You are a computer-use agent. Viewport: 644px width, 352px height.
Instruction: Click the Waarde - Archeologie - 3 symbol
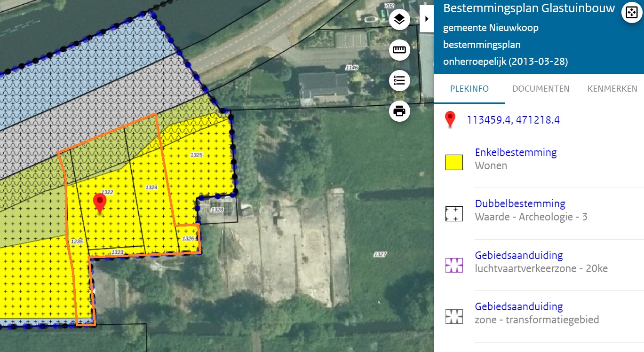coord(454,214)
